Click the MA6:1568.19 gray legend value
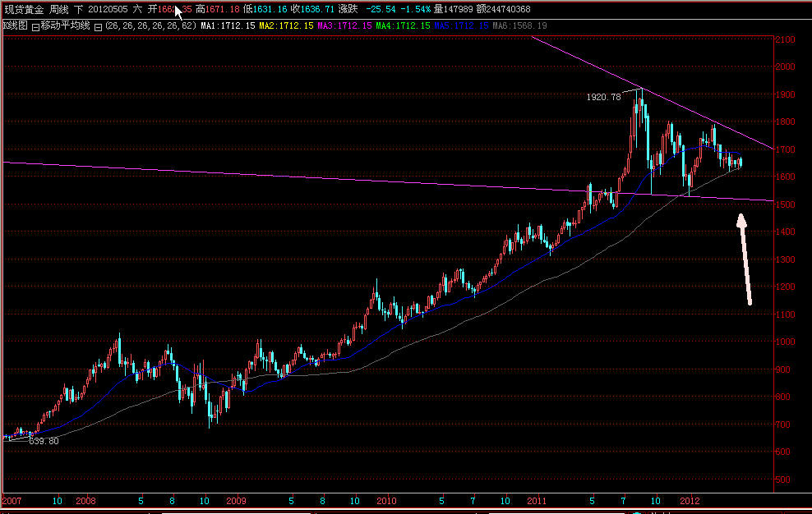 520,26
